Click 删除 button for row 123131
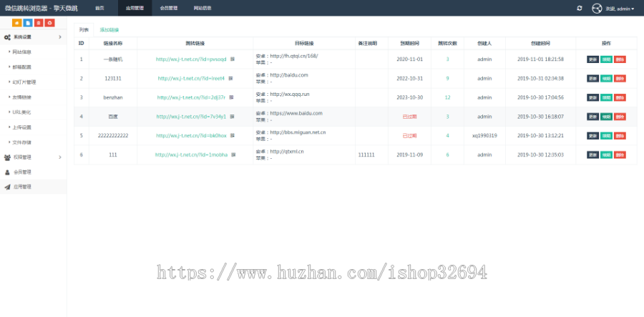The height and width of the screenshot is (317, 644). coord(620,78)
